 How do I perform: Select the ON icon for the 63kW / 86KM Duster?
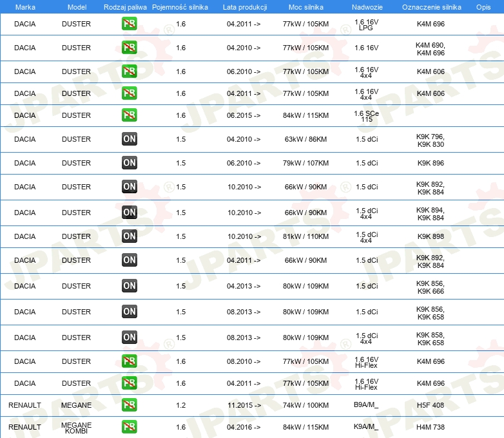[129, 139]
